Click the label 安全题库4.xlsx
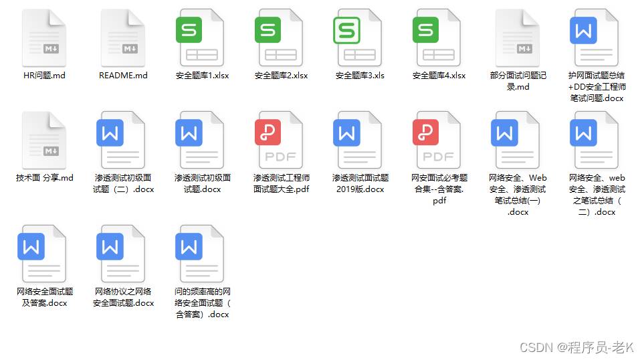The width and height of the screenshot is (644, 360). pyautogui.click(x=439, y=76)
